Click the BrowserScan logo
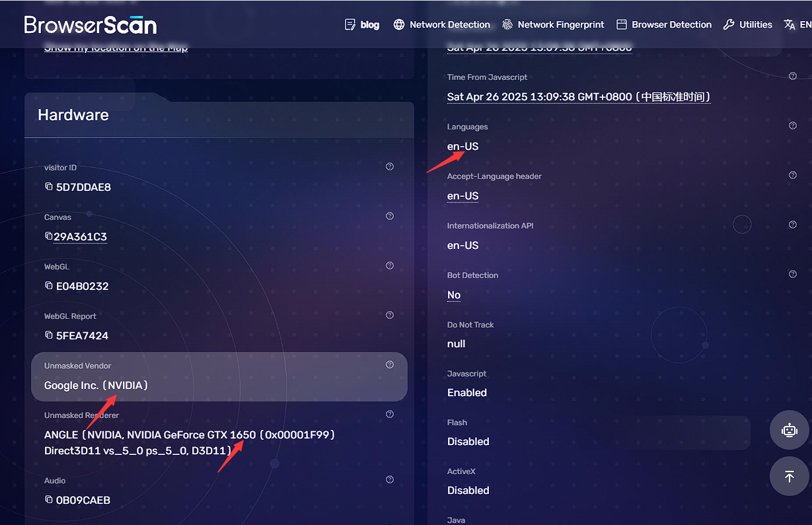Image resolution: width=812 pixels, height=525 pixels. (x=91, y=24)
